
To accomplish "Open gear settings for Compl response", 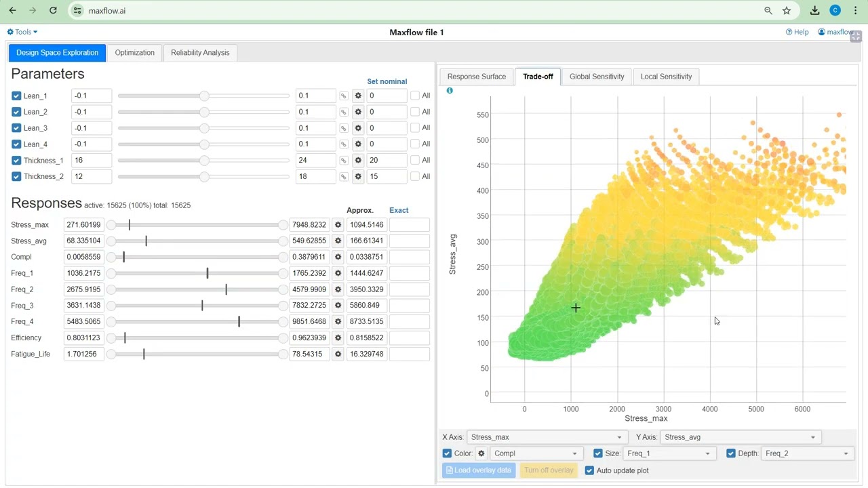I will point(338,257).
